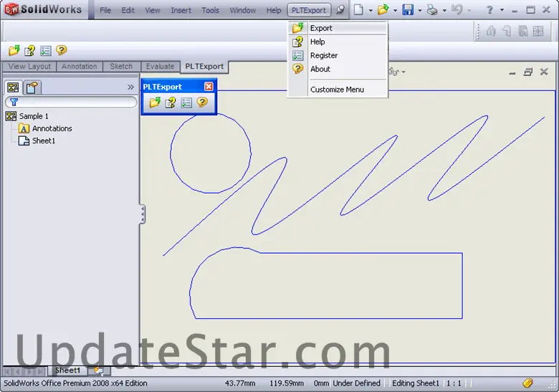Open the Tools menu
The image size is (559, 392).
(x=210, y=10)
